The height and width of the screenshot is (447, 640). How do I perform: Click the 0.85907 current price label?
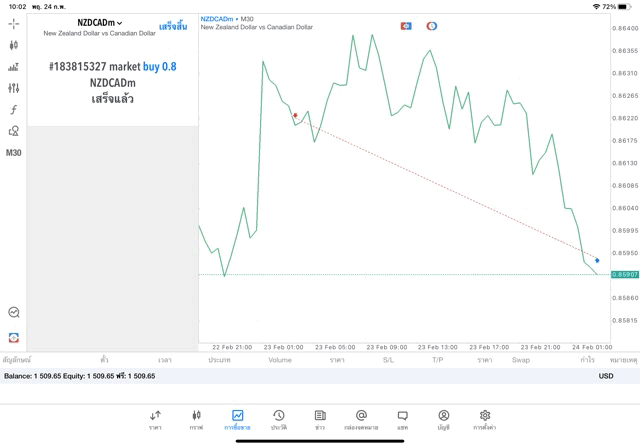point(625,274)
